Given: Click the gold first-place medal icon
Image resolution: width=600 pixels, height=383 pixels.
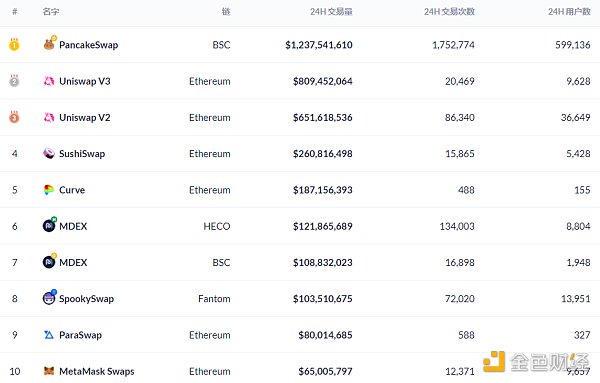Looking at the screenshot, I should click(x=14, y=45).
